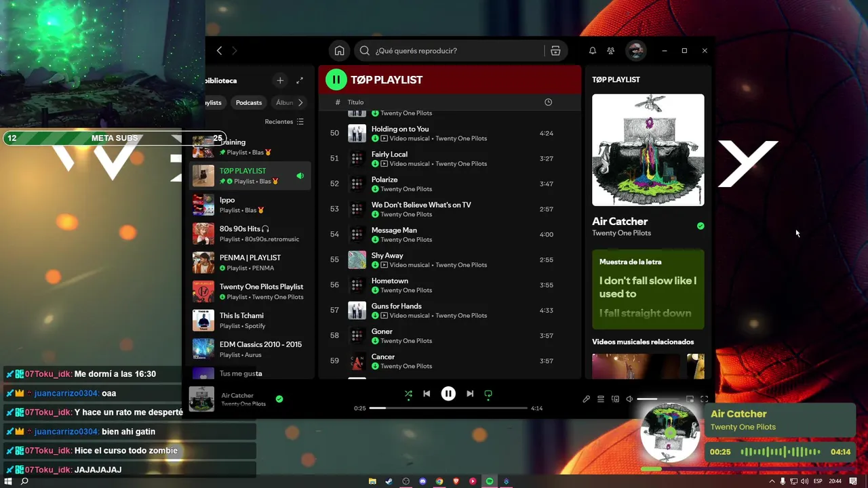Screen dimensions: 868x488
Task: Pause playback in the bottom bar
Action: point(448,394)
